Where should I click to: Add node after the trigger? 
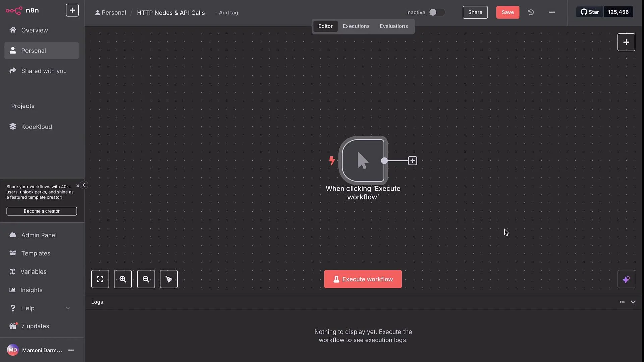click(x=412, y=161)
